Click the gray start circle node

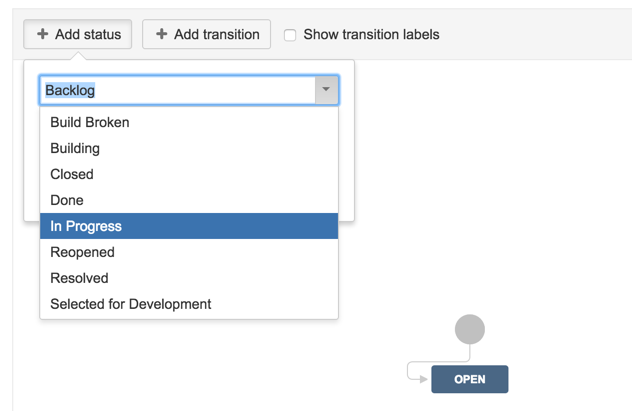tap(469, 329)
